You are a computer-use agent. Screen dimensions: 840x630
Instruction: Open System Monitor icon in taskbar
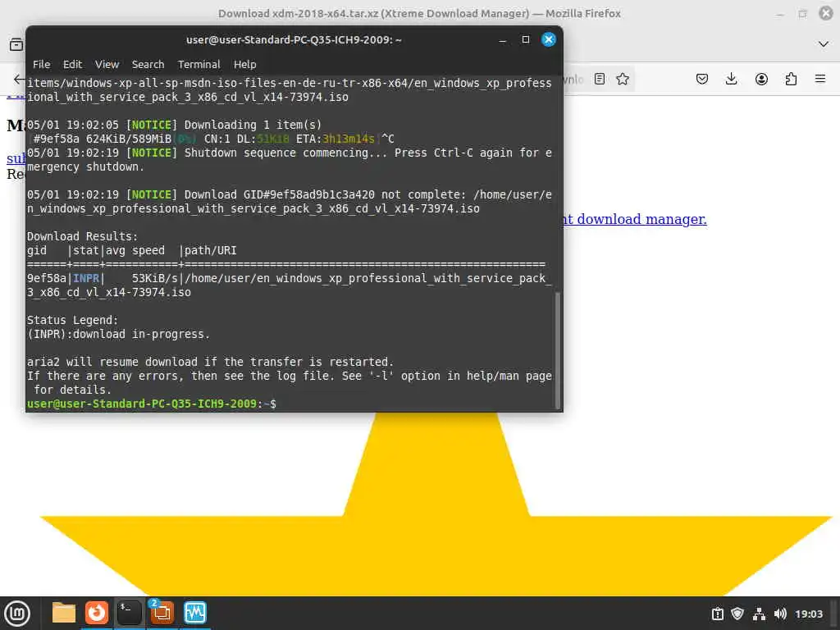pyautogui.click(x=194, y=613)
